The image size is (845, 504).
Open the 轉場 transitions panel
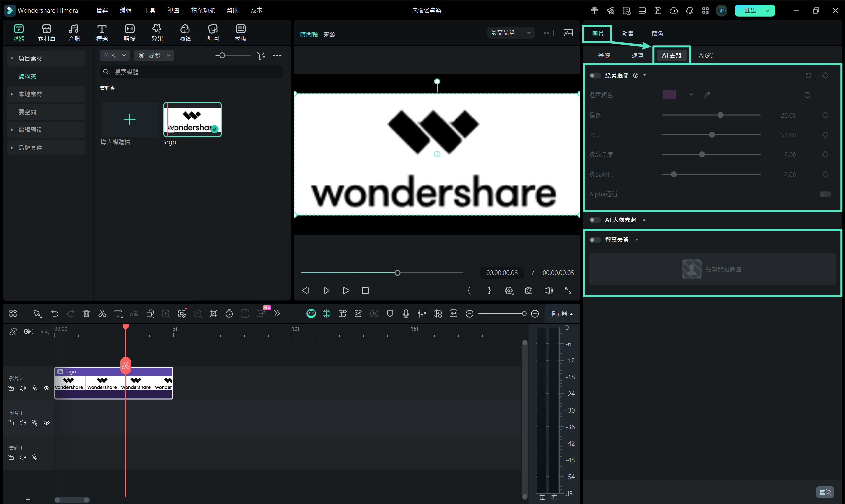point(129,33)
